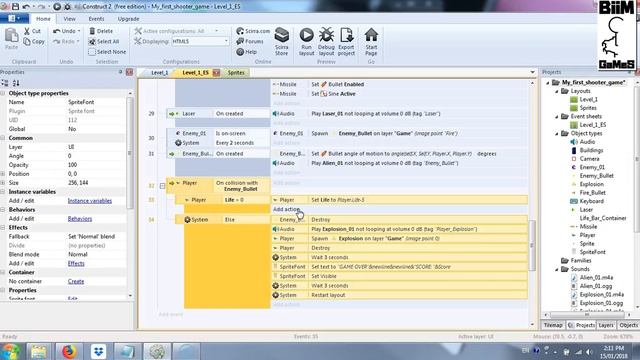Open Firefox from the taskbar

(69, 351)
